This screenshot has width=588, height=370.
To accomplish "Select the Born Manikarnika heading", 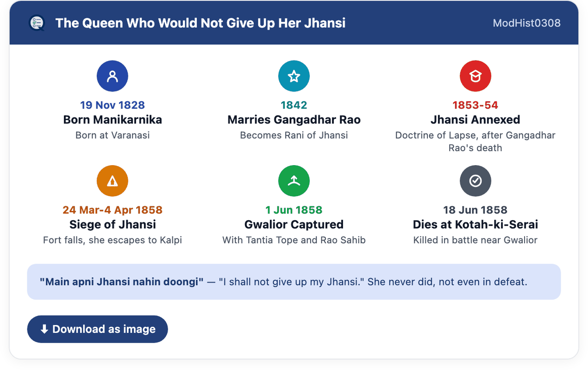I will coord(113,120).
